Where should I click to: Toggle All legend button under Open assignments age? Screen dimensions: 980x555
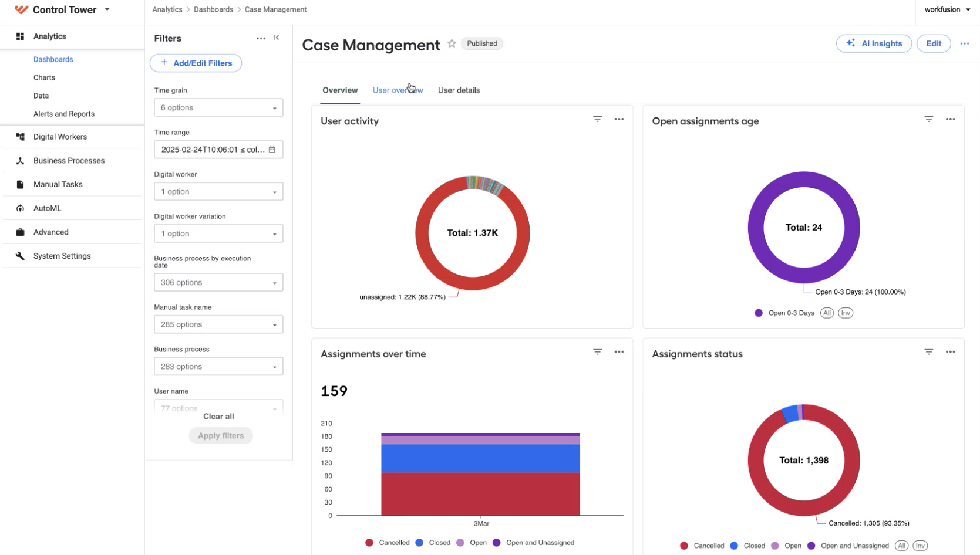(827, 313)
